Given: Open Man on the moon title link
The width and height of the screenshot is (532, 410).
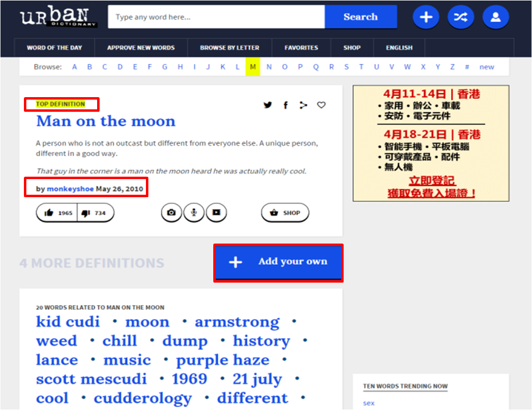Looking at the screenshot, I should (x=106, y=121).
